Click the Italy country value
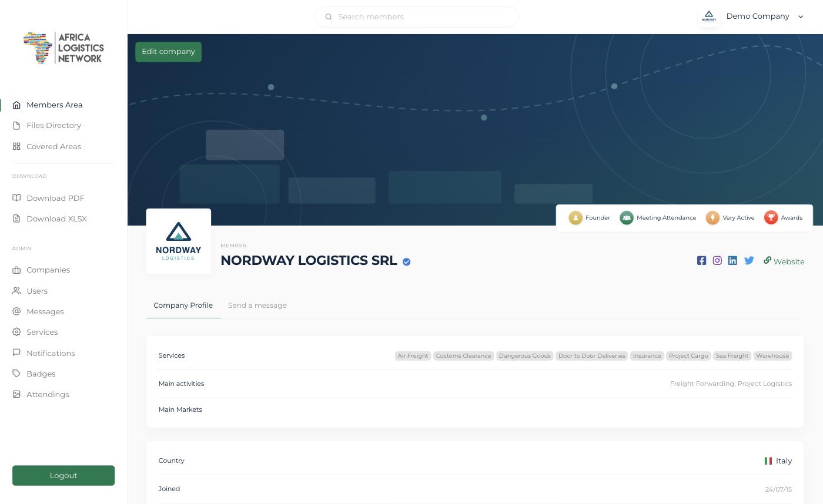823x504 pixels. tap(784, 461)
